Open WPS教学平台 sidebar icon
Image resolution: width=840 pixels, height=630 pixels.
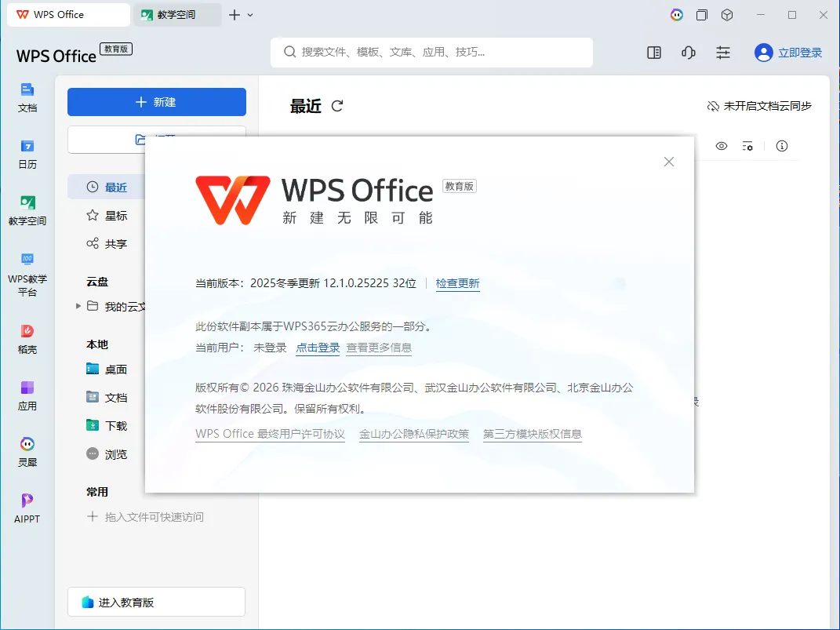point(27,274)
